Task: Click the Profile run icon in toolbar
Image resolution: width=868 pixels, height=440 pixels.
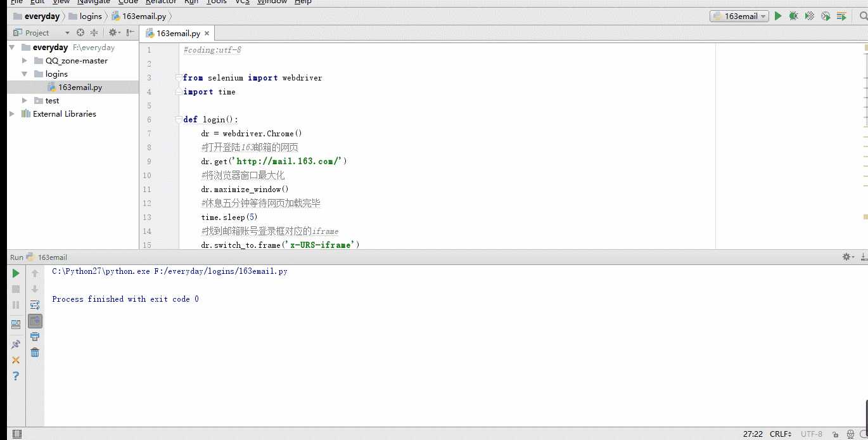Action: (826, 16)
